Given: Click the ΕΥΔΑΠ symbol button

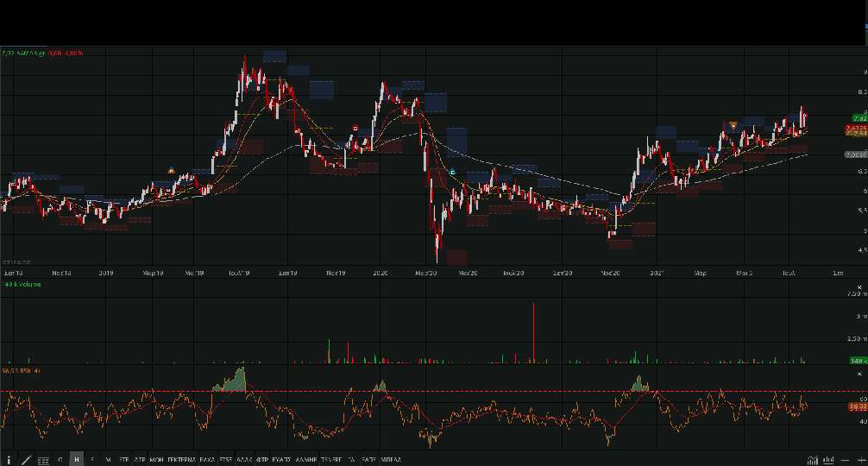Looking at the screenshot, I should click(281, 460).
